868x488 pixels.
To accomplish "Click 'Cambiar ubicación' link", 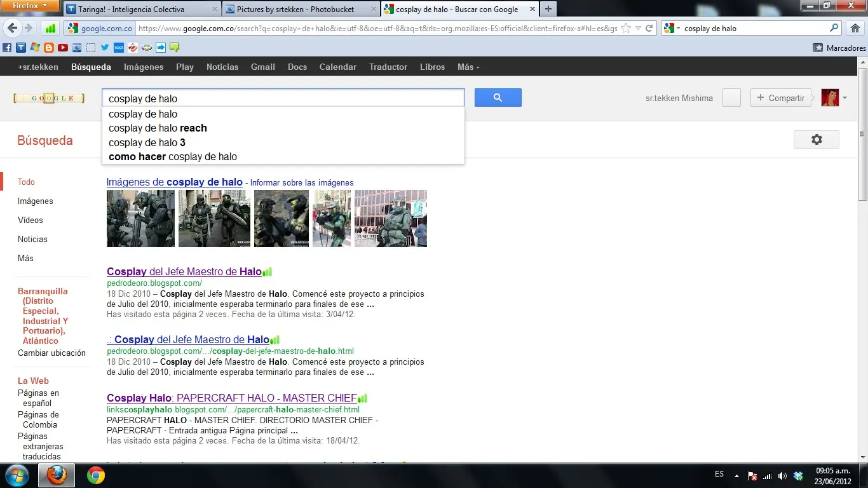I will pos(51,353).
